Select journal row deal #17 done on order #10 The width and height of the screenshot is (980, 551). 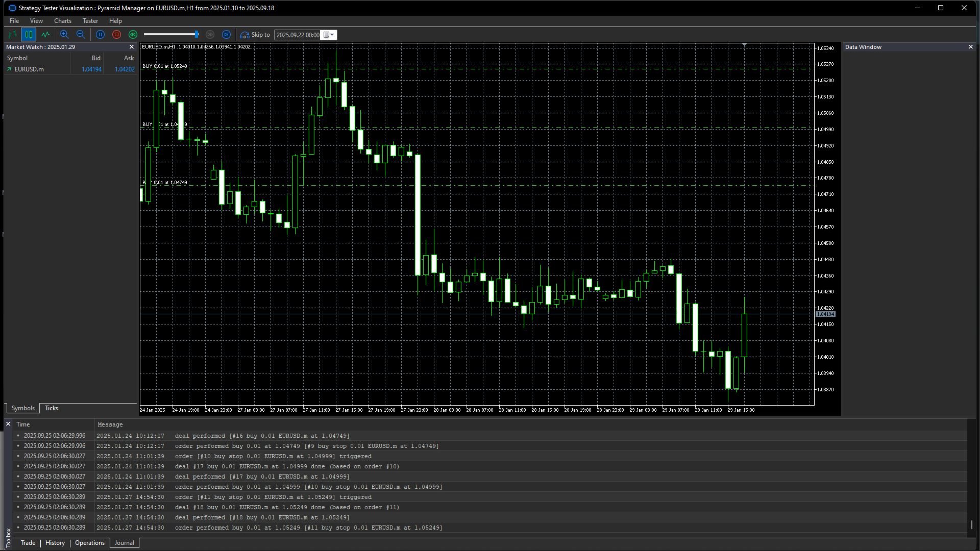pyautogui.click(x=490, y=466)
